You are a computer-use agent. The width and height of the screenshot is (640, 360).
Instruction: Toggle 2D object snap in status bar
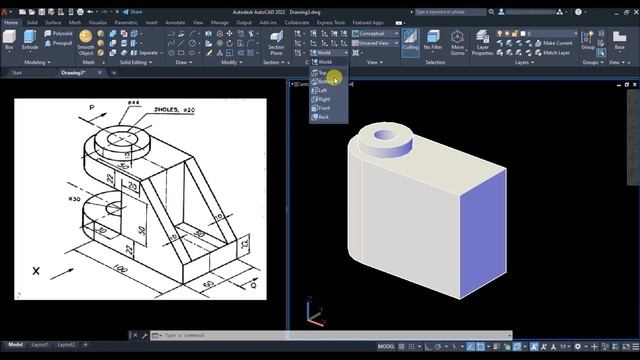tap(480, 347)
